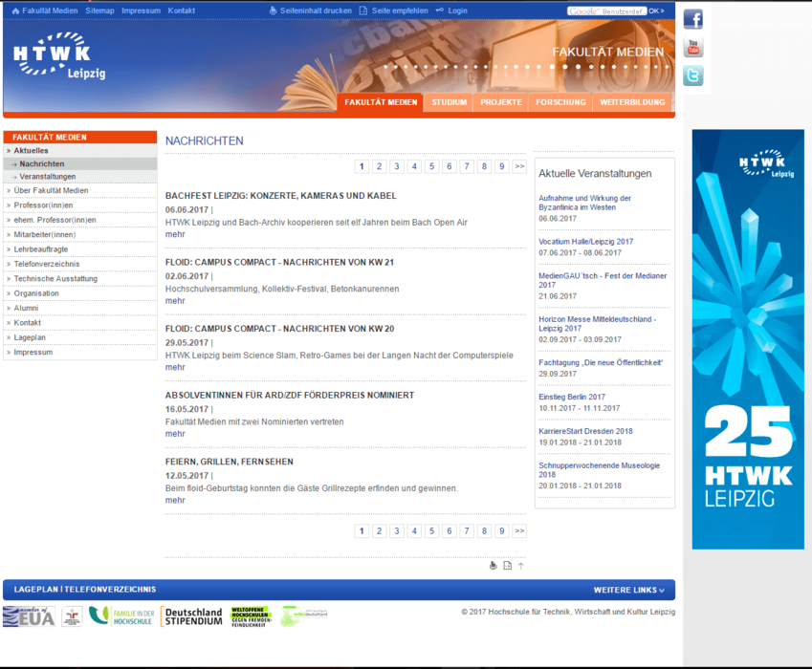Go to page 5 in top pagination

[431, 166]
